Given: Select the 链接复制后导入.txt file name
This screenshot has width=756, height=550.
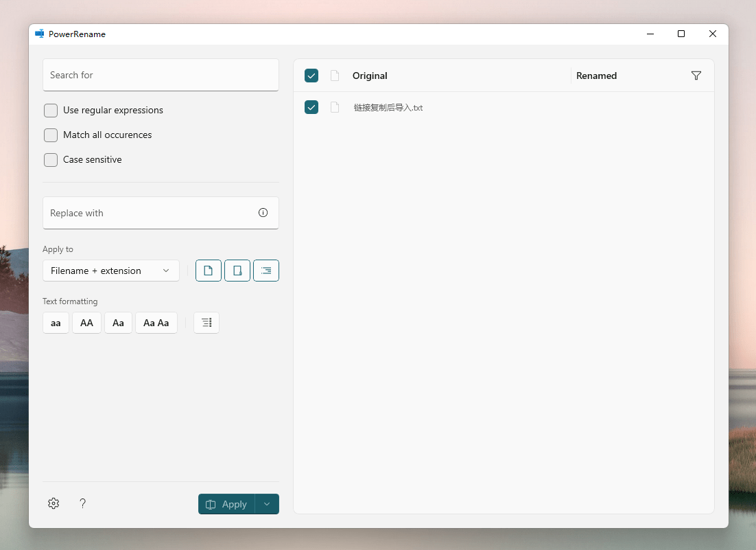Looking at the screenshot, I should click(388, 108).
